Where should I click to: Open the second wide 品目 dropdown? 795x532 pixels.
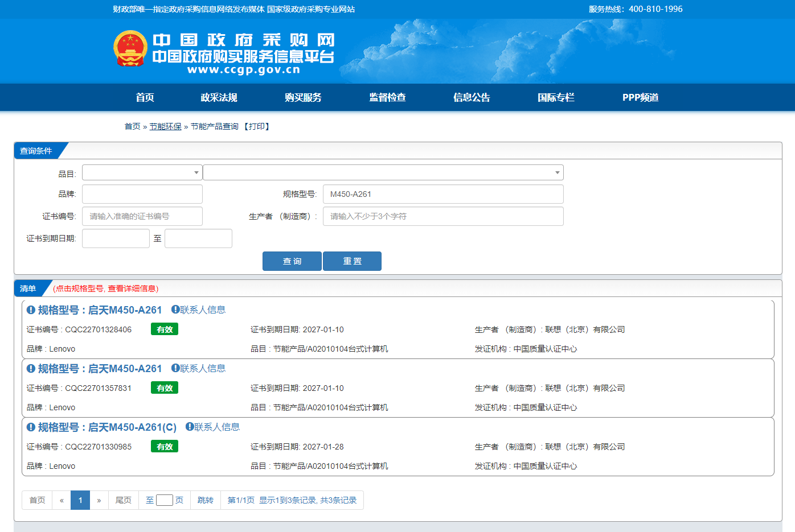click(383, 172)
